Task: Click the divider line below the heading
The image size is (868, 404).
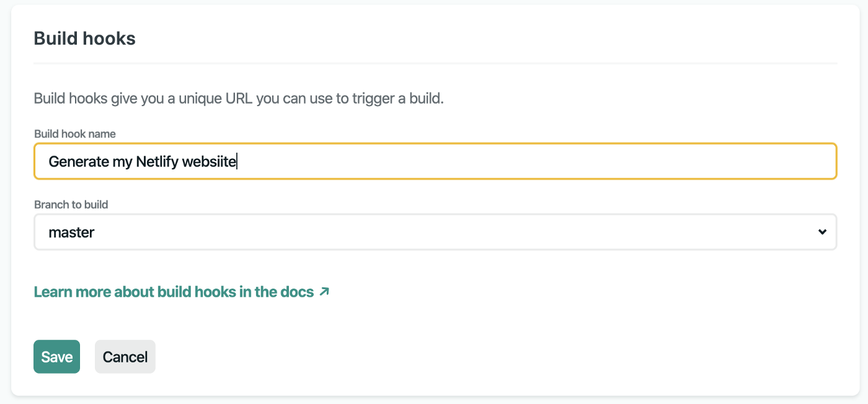Action: pos(434,63)
